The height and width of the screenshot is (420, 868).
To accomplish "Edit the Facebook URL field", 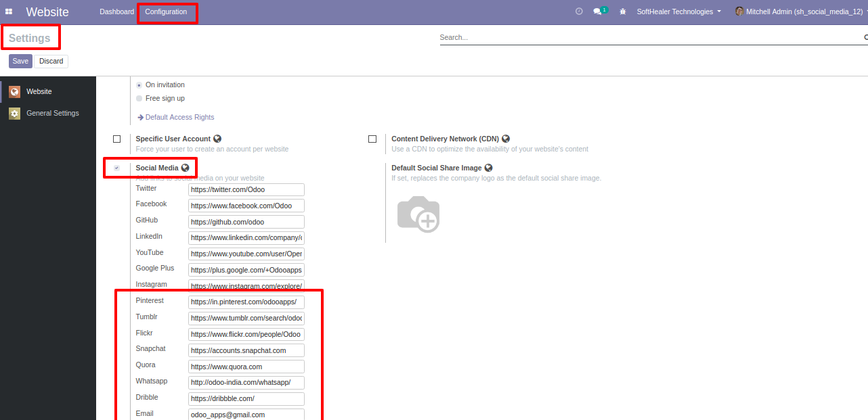I will 246,206.
